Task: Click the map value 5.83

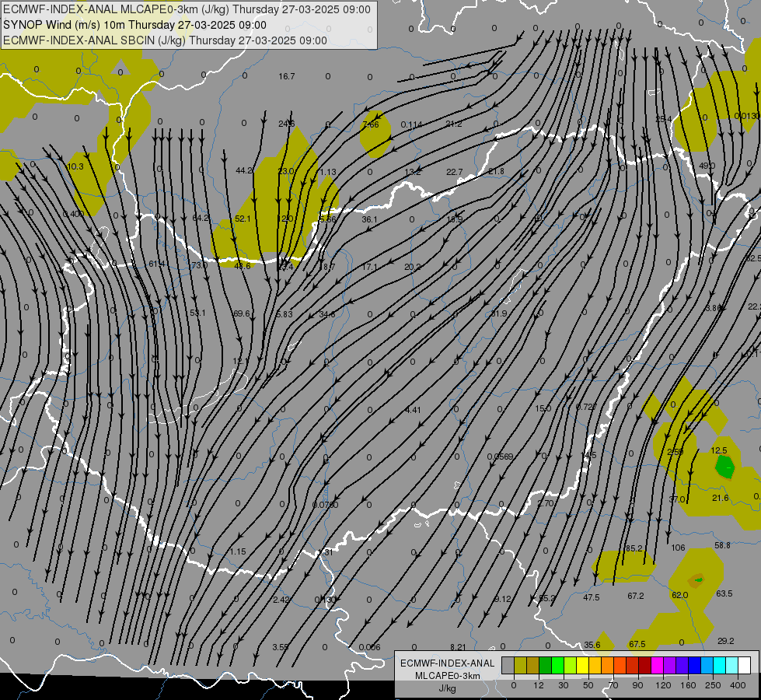Action: coord(284,314)
